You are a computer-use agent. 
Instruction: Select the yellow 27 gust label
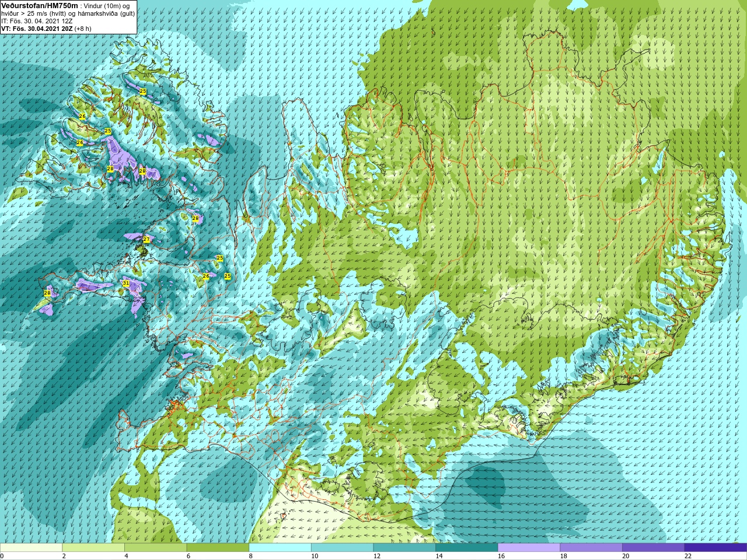tap(146, 239)
